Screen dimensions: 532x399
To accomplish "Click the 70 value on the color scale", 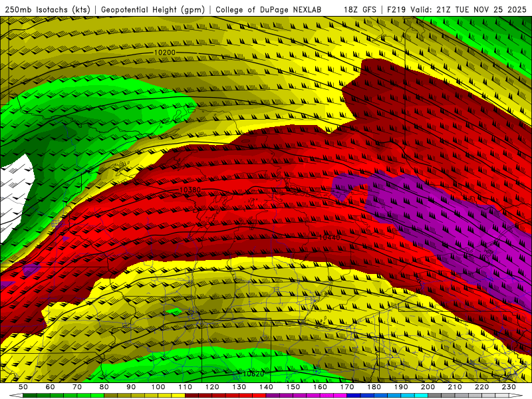I will click(x=77, y=387).
